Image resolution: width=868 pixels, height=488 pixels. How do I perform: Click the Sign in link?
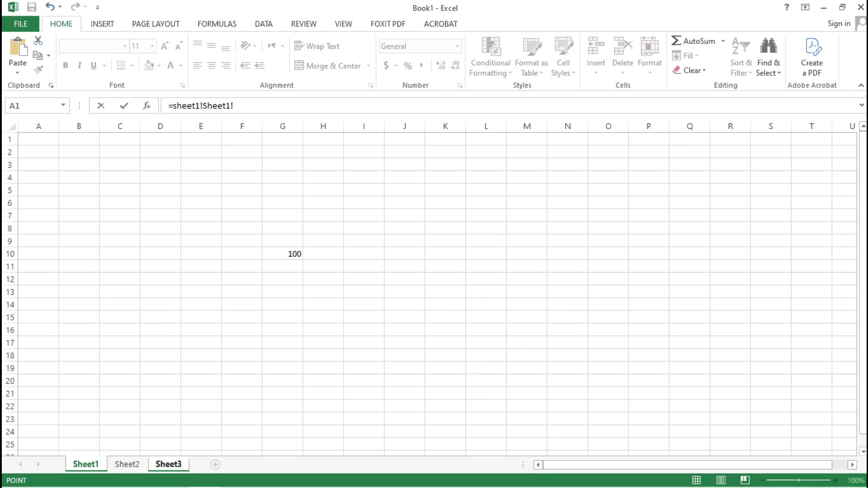tap(839, 23)
